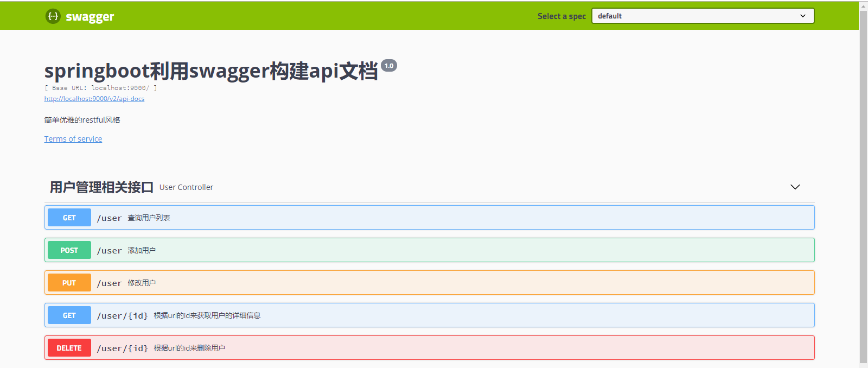Click the dropdown arrow of the default spec
Screen dimensions: 868x368
[x=803, y=16]
